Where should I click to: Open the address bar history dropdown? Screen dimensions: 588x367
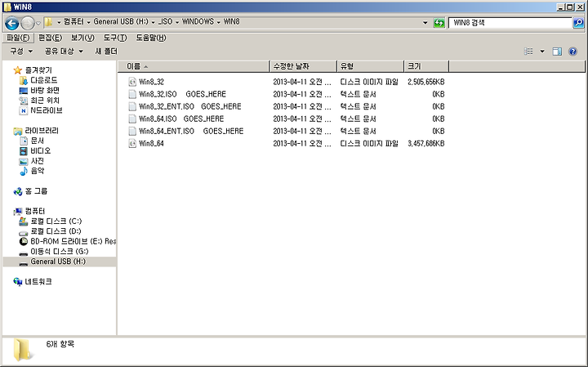point(425,23)
